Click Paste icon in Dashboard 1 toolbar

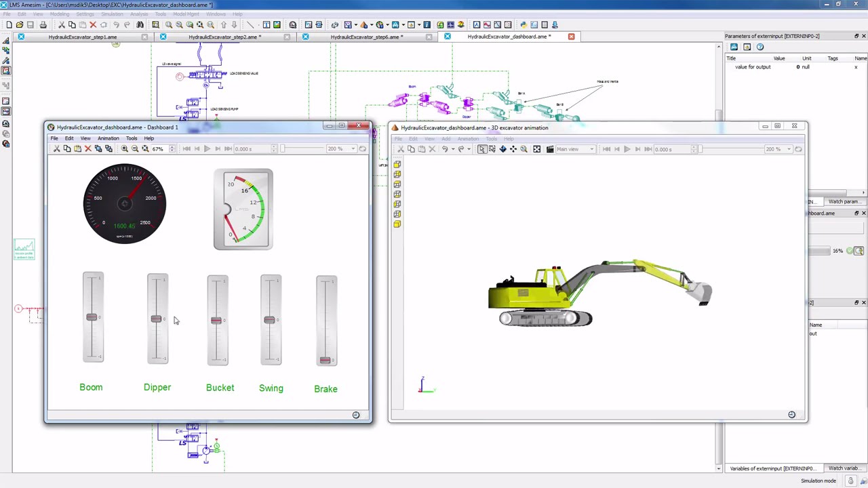coord(78,149)
